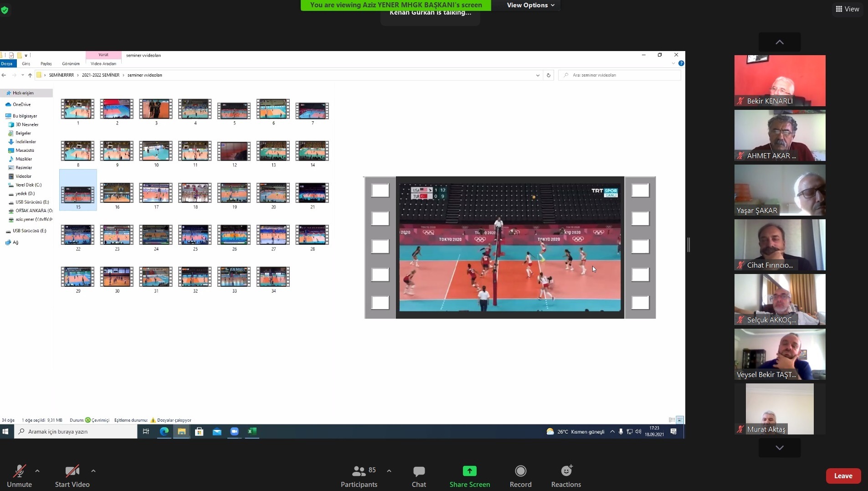This screenshot has height=491, width=868.
Task: Expand the View Options dropdown
Action: 530,5
